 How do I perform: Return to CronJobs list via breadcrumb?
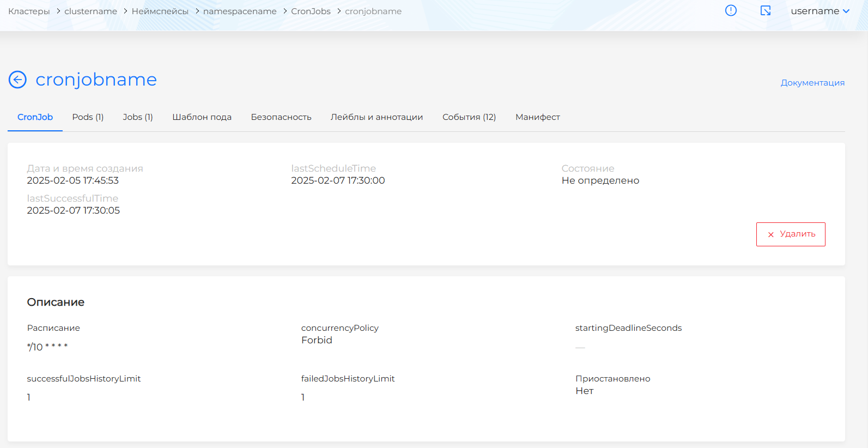coord(311,11)
